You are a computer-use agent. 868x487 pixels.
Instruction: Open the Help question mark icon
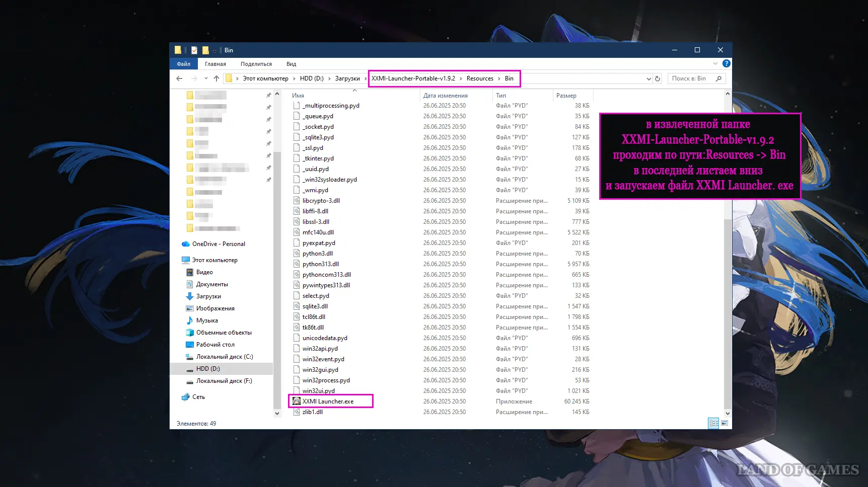click(x=726, y=63)
